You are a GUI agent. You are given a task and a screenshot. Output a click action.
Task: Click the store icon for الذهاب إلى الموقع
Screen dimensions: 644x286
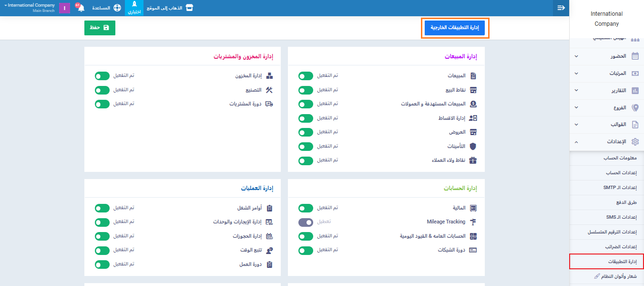coord(189,8)
